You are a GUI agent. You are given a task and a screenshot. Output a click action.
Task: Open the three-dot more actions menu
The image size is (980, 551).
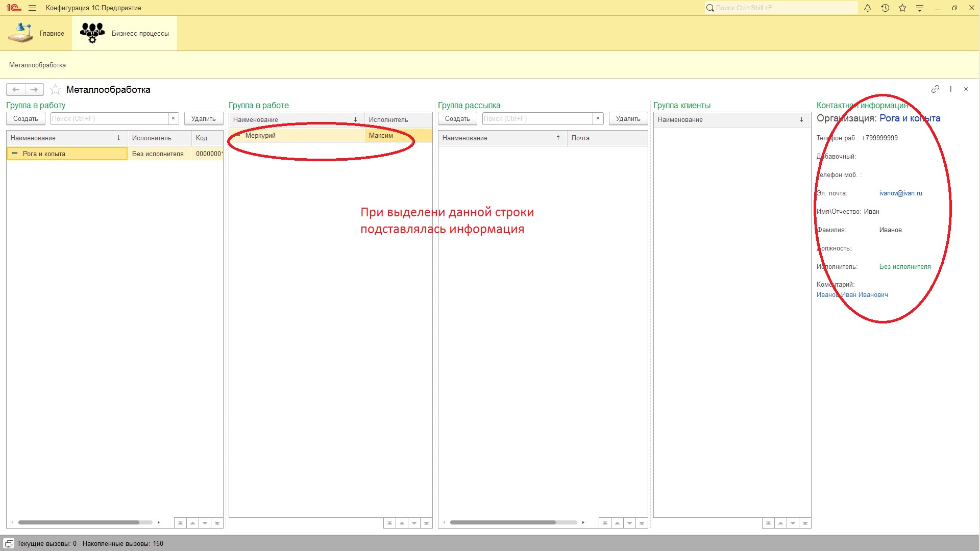[x=950, y=89]
